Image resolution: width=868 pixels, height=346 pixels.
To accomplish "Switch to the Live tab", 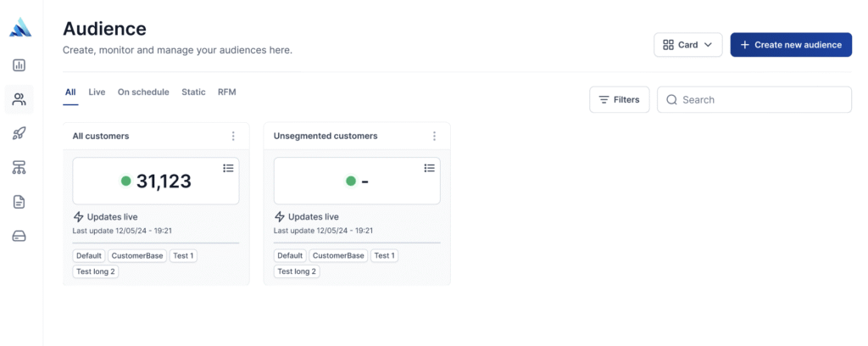I will click(x=97, y=92).
